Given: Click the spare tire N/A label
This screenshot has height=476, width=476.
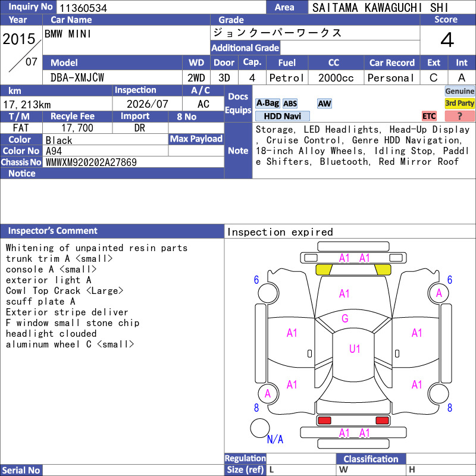Looking at the screenshot, I should pos(275,439).
